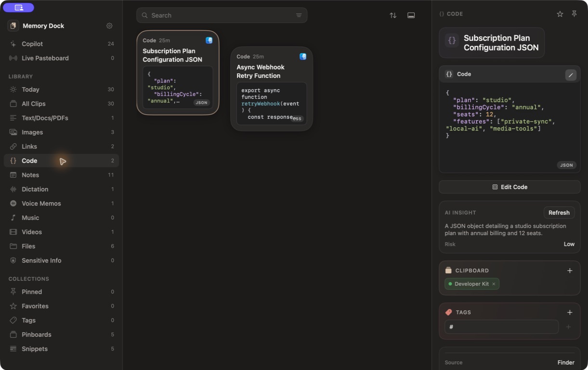Click the Memory Dock app title
This screenshot has width=588, height=370.
(x=43, y=26)
